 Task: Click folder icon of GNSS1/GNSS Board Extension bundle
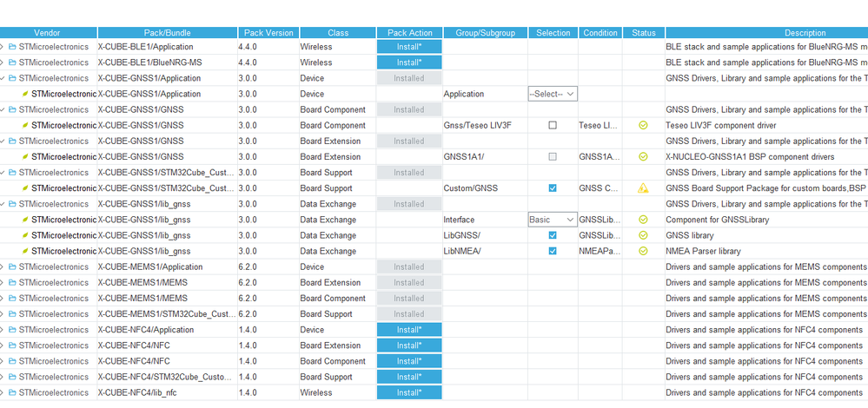pyautogui.click(x=12, y=141)
